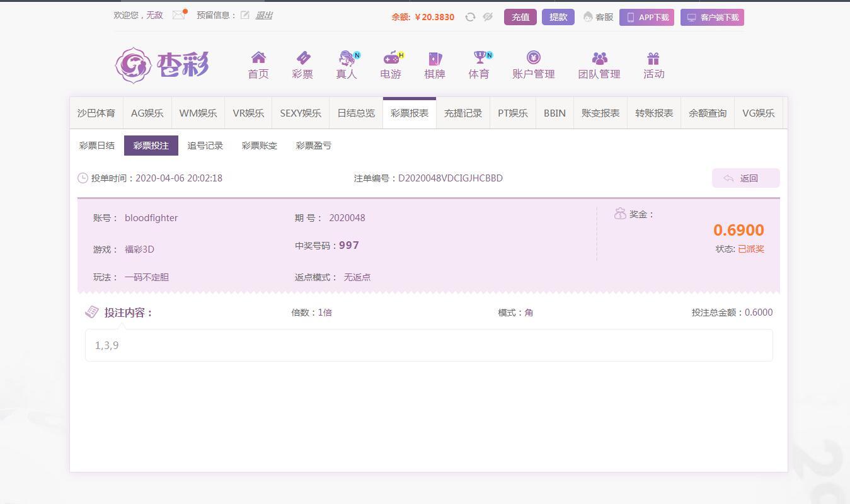This screenshot has height=504, width=850.
Task: Open the 彩票 lottery ticket icon
Action: point(302,59)
